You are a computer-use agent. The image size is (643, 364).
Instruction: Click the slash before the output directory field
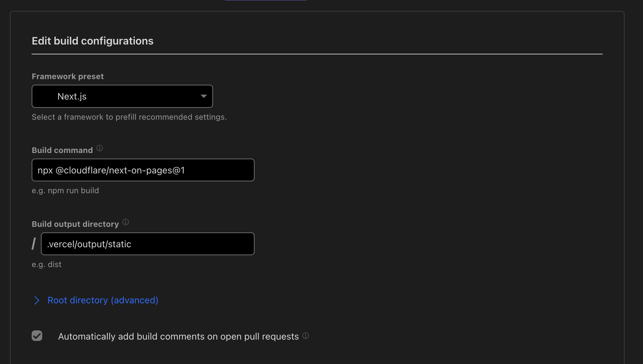click(x=34, y=243)
